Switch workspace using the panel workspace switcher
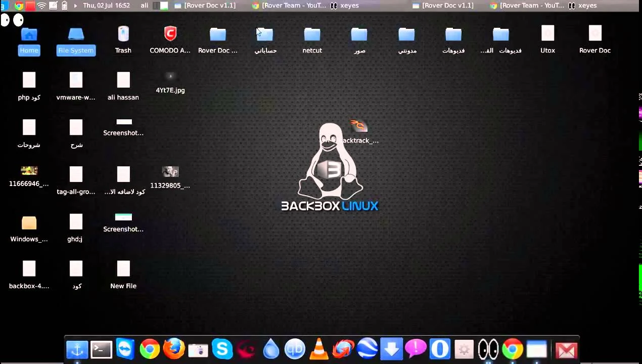Screen dimensions: 642x364 pyautogui.click(x=160, y=6)
